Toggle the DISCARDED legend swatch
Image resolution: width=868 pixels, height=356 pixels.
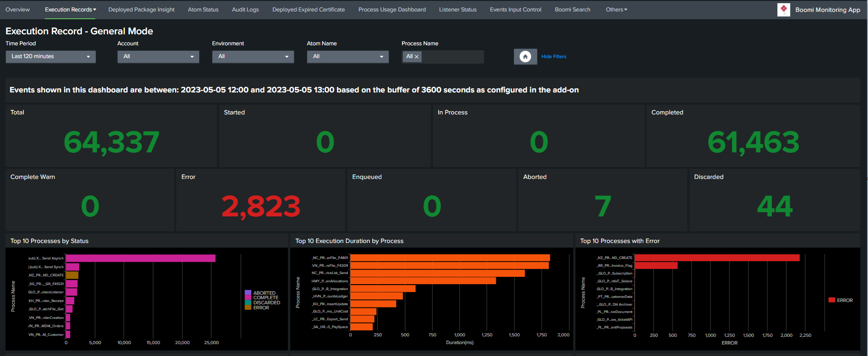[248, 302]
